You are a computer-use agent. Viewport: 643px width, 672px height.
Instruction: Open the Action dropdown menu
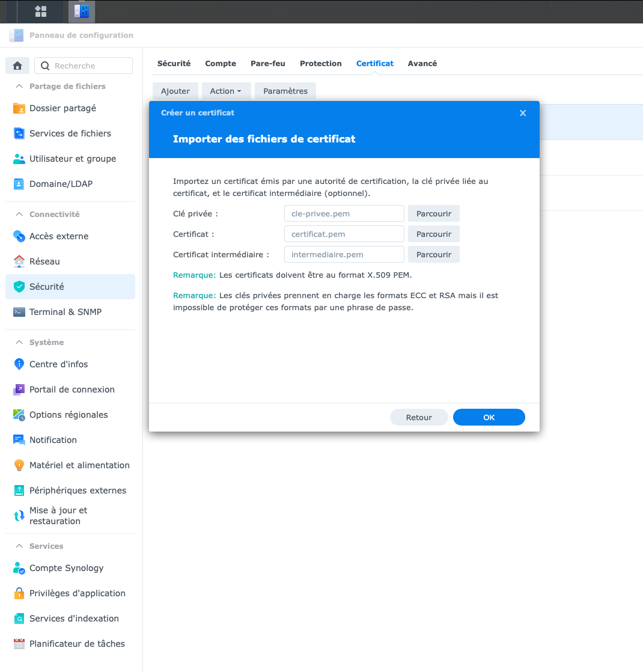(x=225, y=91)
